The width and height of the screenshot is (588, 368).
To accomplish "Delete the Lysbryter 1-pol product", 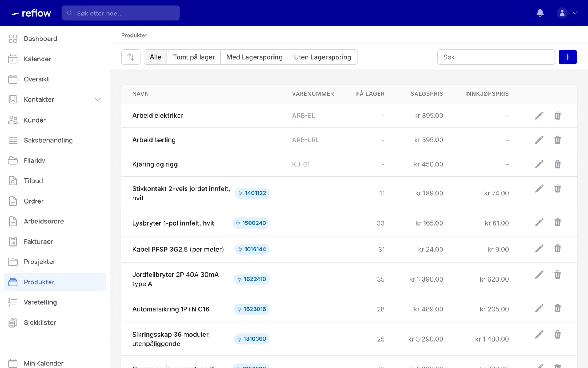I will (x=557, y=222).
